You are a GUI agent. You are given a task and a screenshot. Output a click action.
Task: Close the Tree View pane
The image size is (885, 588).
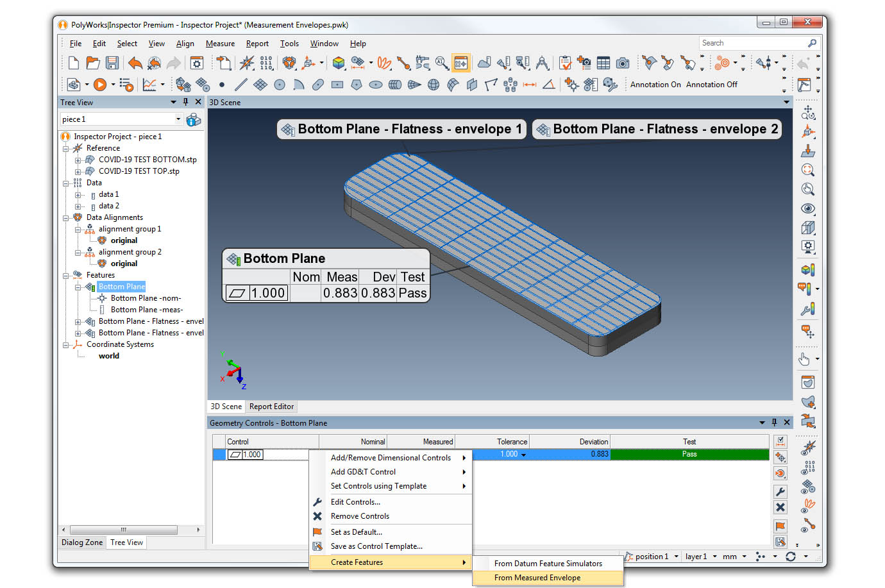pyautogui.click(x=198, y=102)
